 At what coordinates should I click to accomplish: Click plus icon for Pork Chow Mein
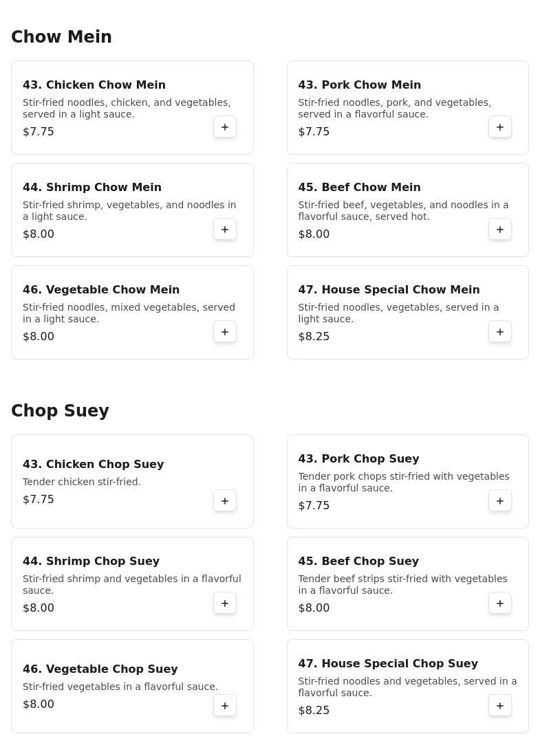coord(500,127)
